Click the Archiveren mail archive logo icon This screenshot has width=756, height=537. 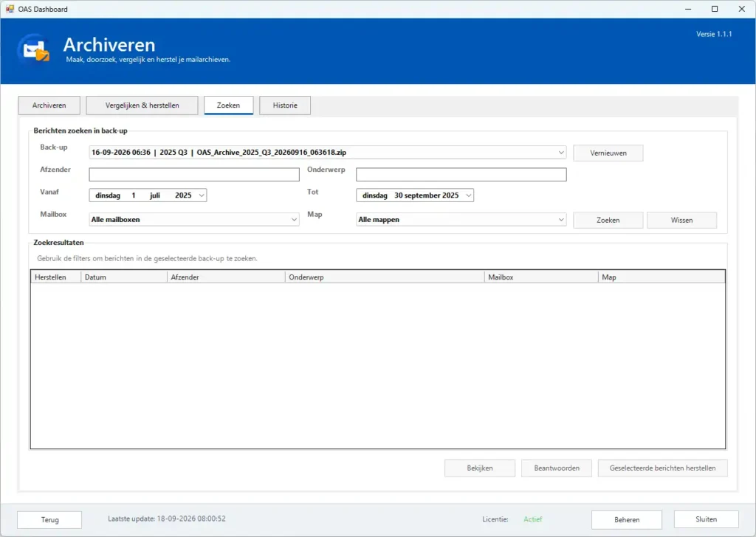34,49
